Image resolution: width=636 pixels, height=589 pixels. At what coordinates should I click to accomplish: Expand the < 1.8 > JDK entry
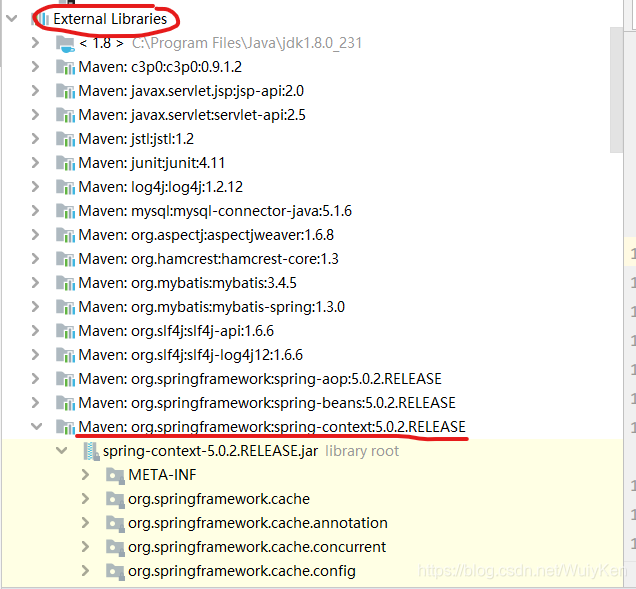click(x=35, y=43)
